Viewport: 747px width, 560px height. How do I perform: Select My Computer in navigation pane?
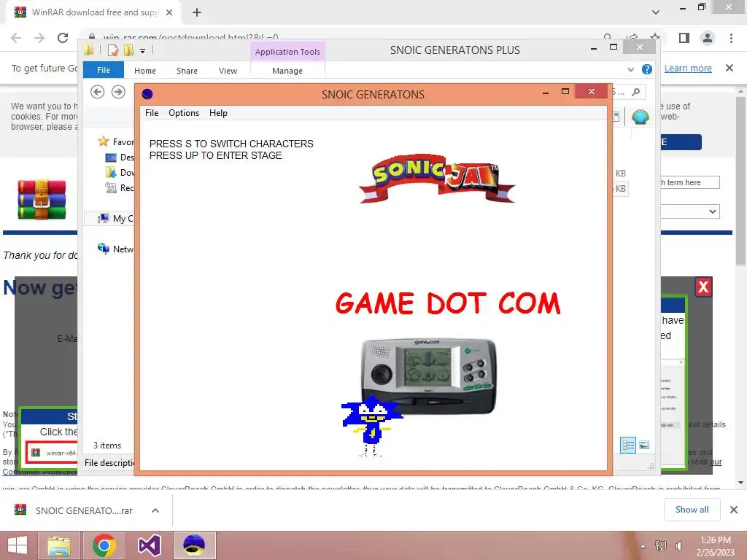tap(116, 218)
